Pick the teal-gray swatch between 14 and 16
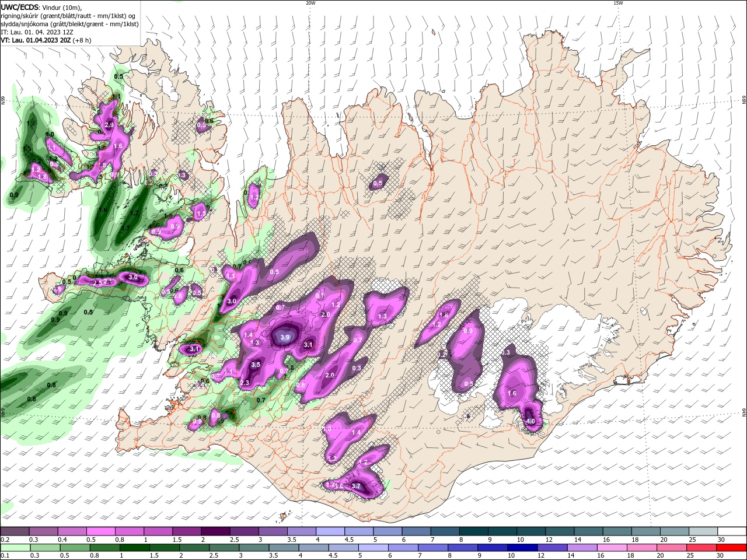This screenshot has width=747, height=560. click(x=589, y=531)
